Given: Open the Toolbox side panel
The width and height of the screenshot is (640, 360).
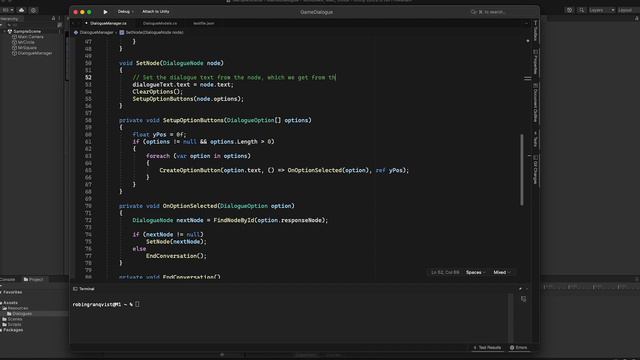Looking at the screenshot, I should pos(535,31).
